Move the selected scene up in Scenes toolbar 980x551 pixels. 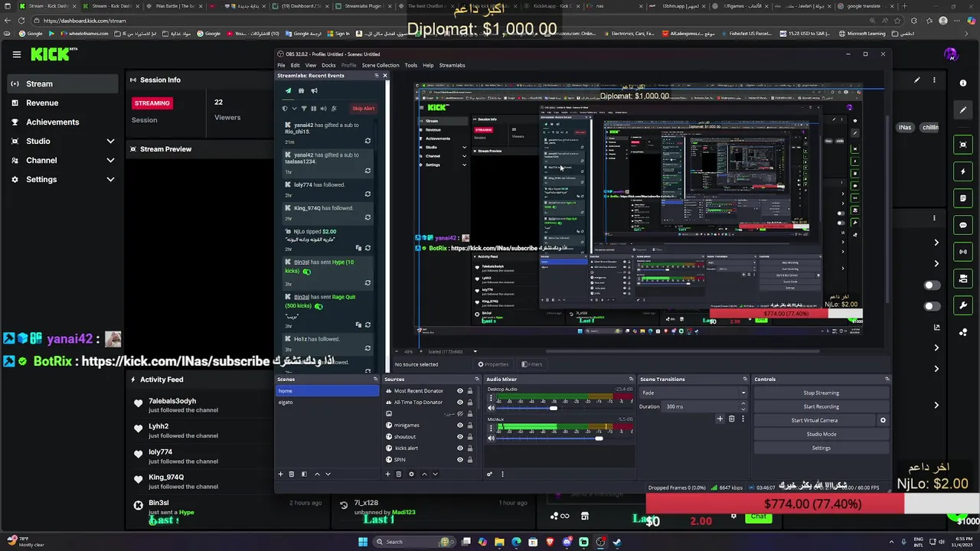[317, 474]
